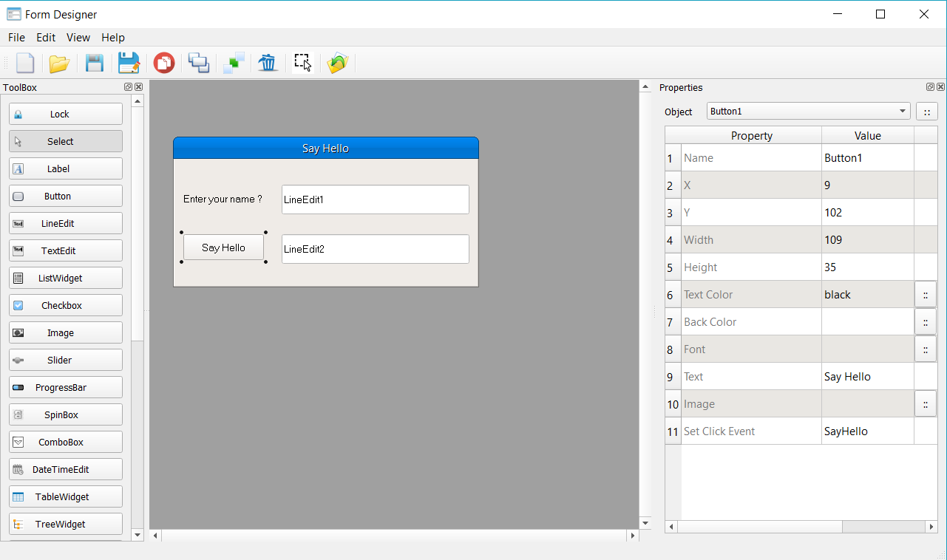Activate the Select tool in ToolBox

[65, 141]
